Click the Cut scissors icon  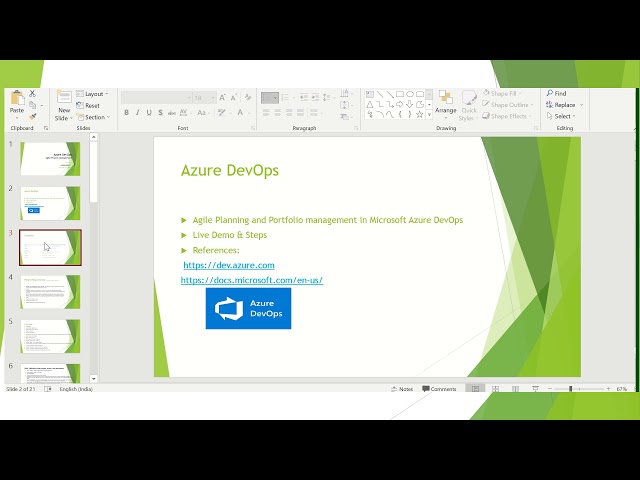coord(33,93)
